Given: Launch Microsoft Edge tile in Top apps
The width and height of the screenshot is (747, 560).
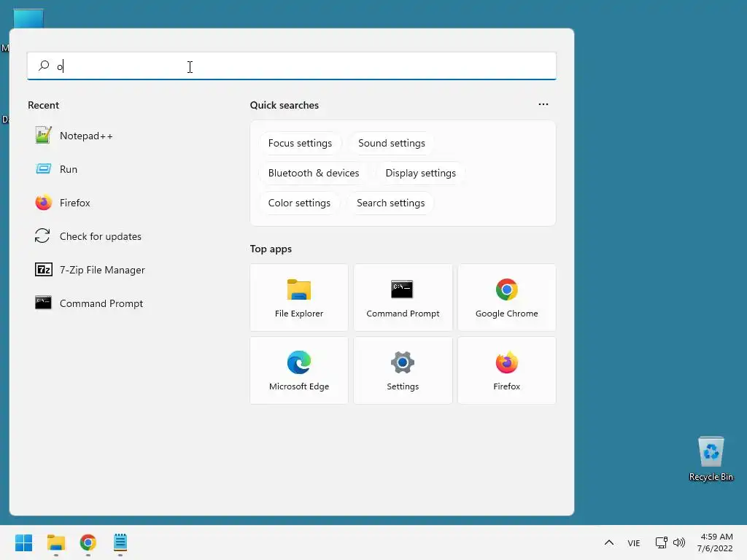Looking at the screenshot, I should [298, 370].
